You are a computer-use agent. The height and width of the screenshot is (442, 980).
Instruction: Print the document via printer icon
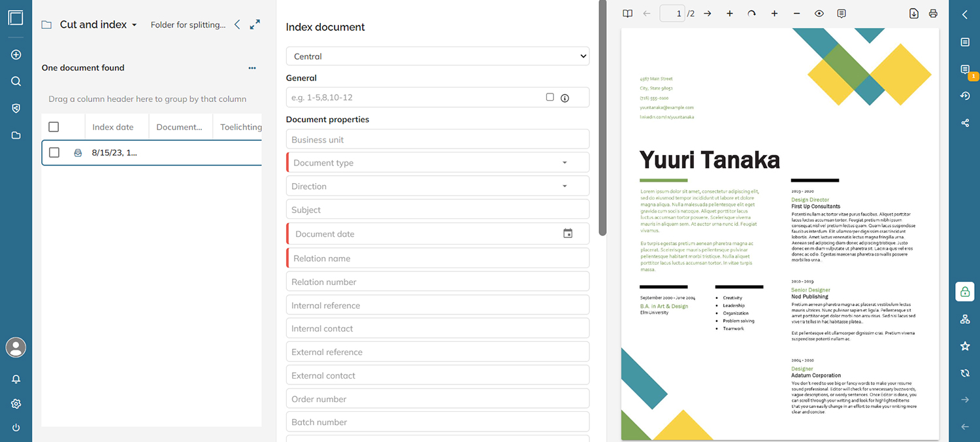(933, 14)
